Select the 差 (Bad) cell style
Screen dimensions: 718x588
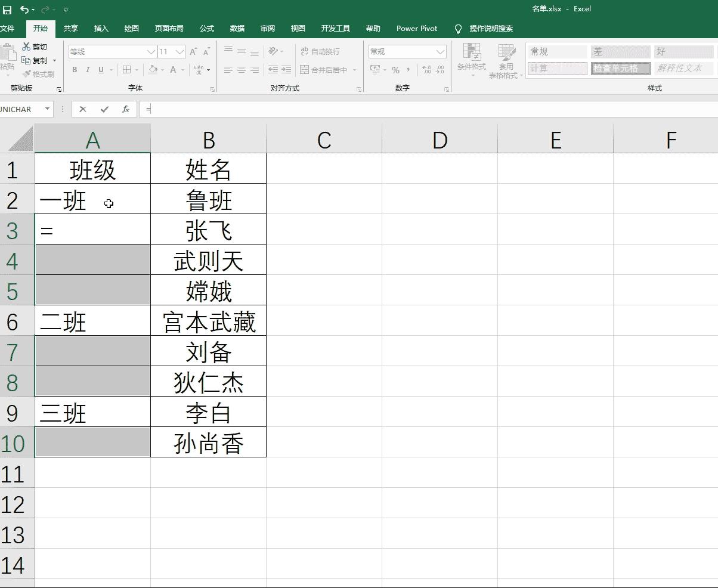(620, 52)
